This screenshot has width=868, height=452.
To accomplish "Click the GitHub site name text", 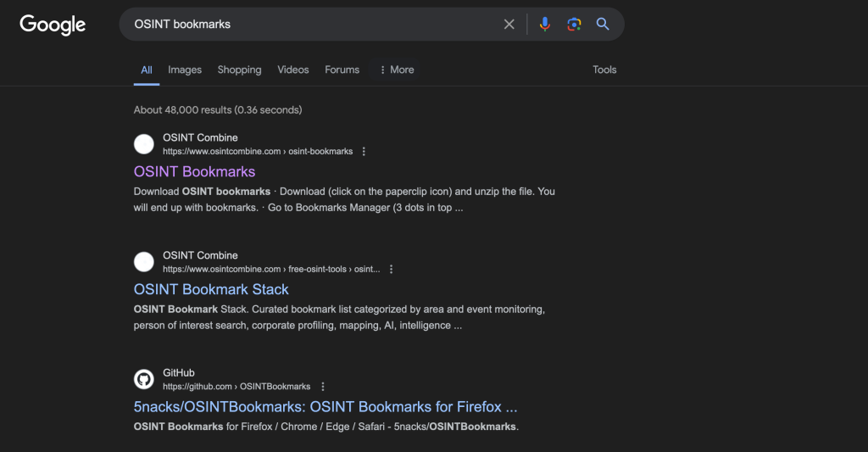I will (178, 373).
